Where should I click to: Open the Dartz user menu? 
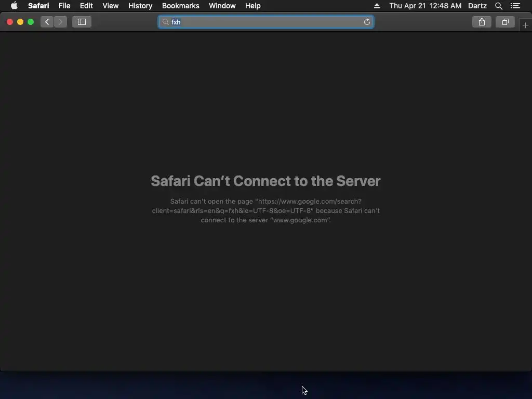pos(477,6)
